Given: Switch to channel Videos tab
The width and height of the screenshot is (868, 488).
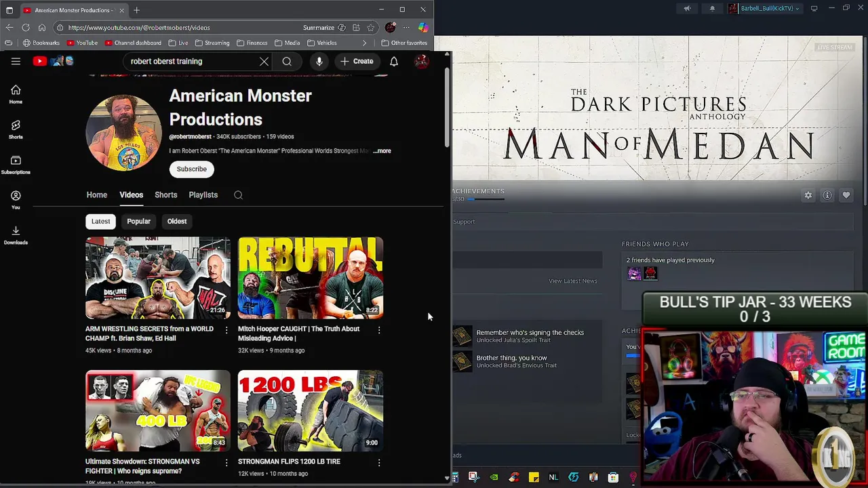Looking at the screenshot, I should click(x=132, y=195).
